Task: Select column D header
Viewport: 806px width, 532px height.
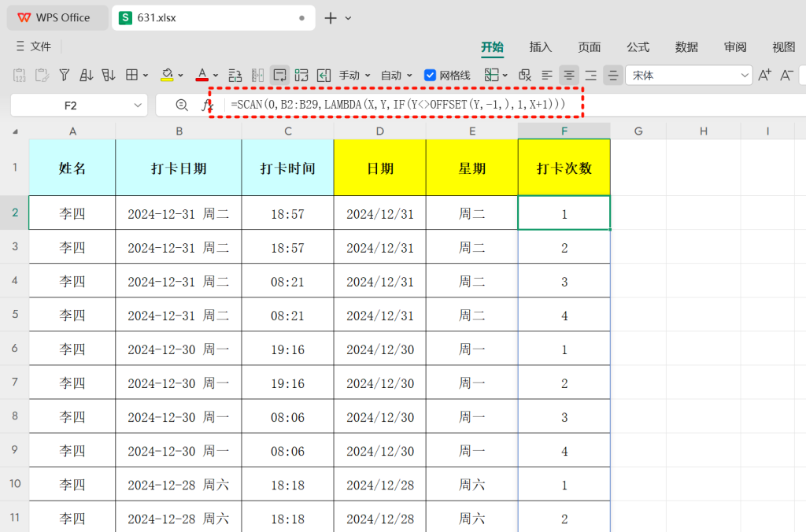Action: (x=380, y=131)
